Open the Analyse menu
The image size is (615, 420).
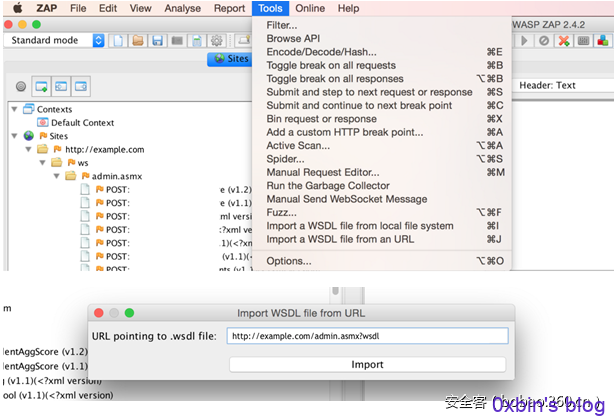pos(182,8)
